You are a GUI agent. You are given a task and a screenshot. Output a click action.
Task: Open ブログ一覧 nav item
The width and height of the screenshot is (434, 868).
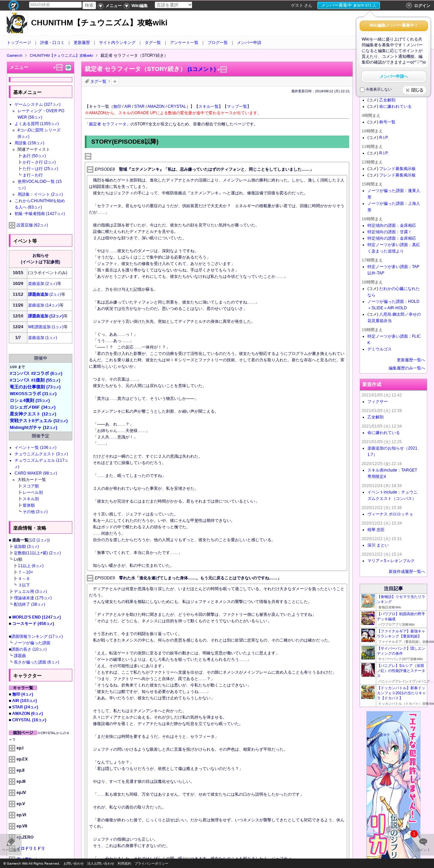(217, 43)
